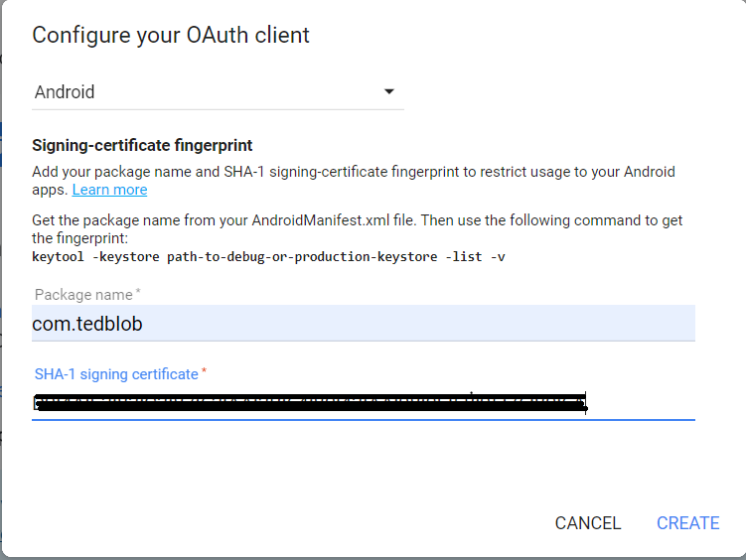The image size is (746, 560).
Task: Click the restrict usage description paragraph
Action: click(353, 172)
